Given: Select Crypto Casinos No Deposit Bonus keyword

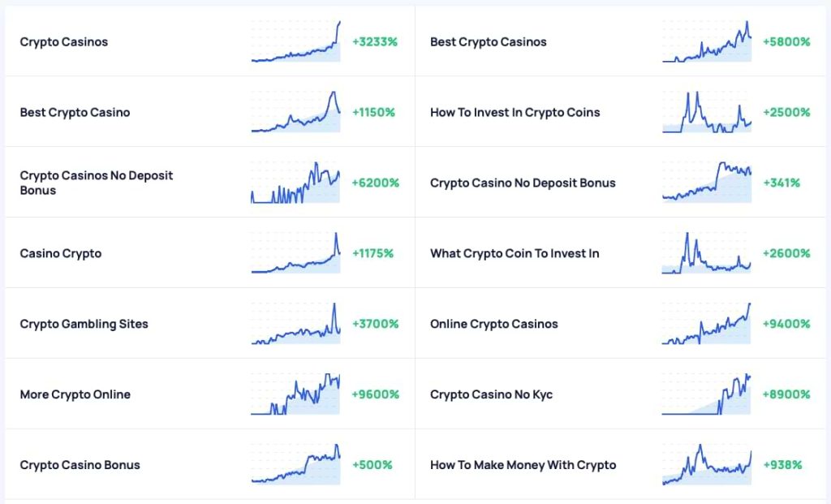Looking at the screenshot, I should pyautogui.click(x=96, y=183).
